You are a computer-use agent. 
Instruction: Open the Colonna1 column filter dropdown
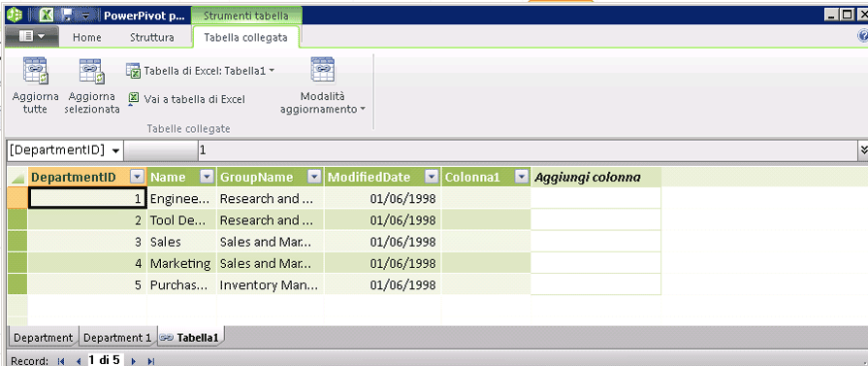tap(521, 177)
